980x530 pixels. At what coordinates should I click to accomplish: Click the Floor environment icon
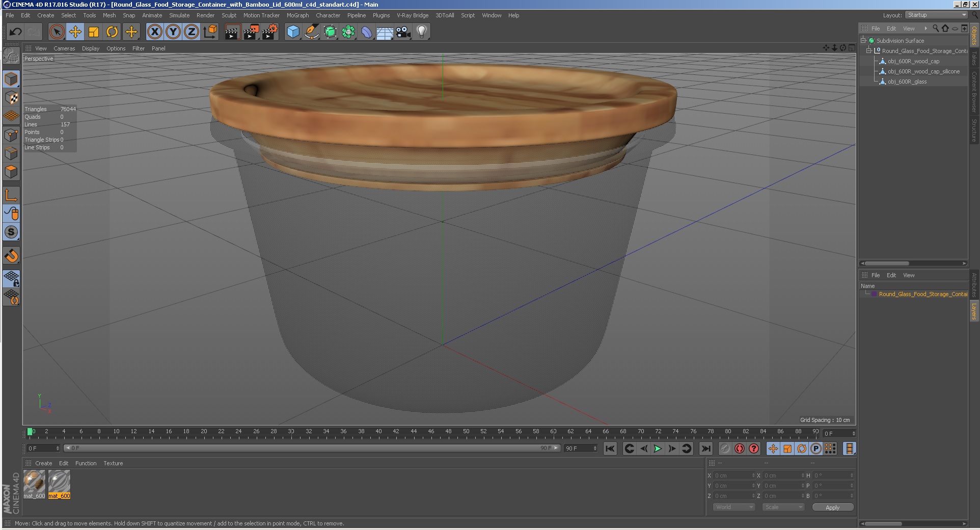385,32
